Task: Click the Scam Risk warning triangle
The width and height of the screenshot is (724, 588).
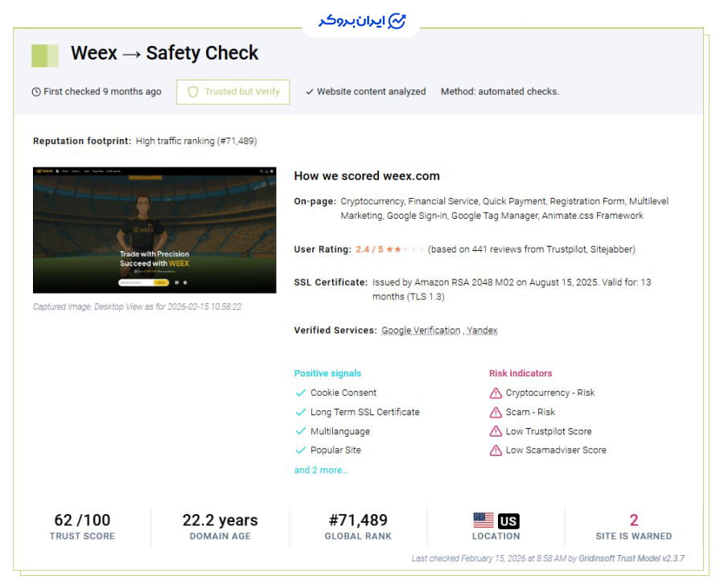Action: 496,413
